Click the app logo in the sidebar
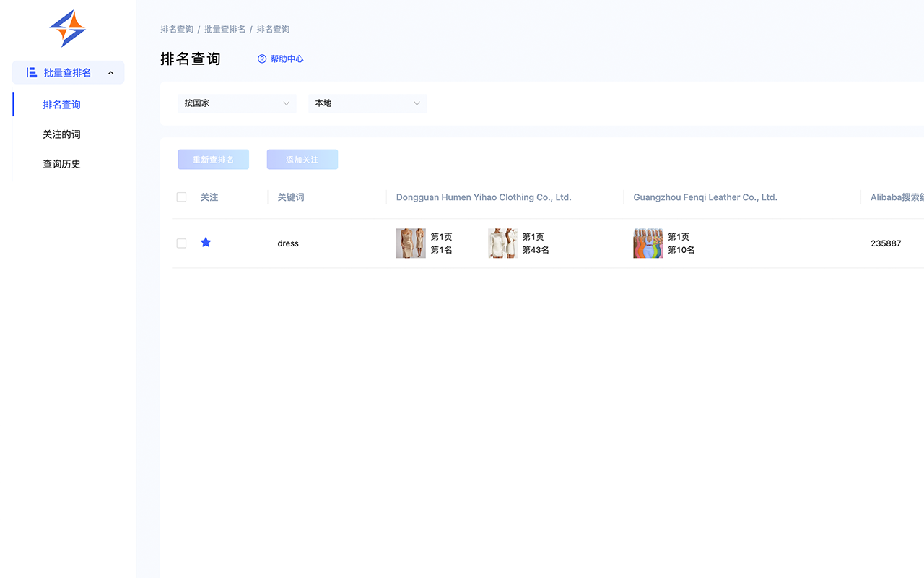The width and height of the screenshot is (924, 578). point(68,29)
